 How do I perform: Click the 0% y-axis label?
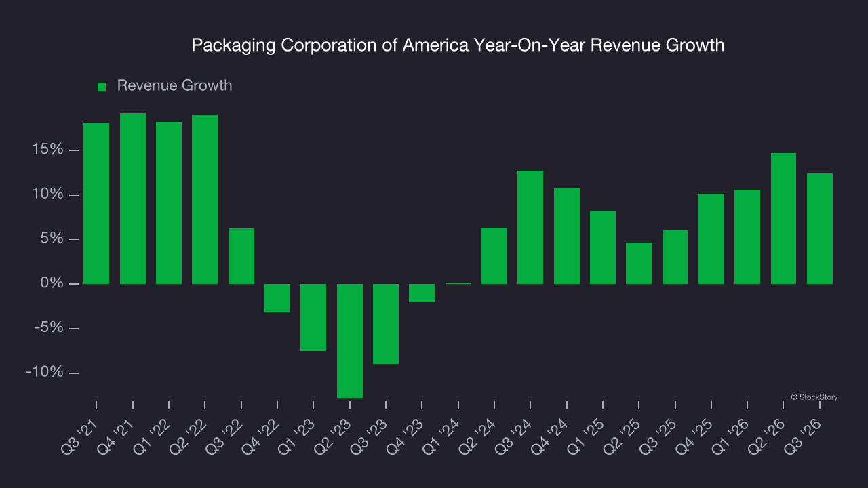pos(51,283)
